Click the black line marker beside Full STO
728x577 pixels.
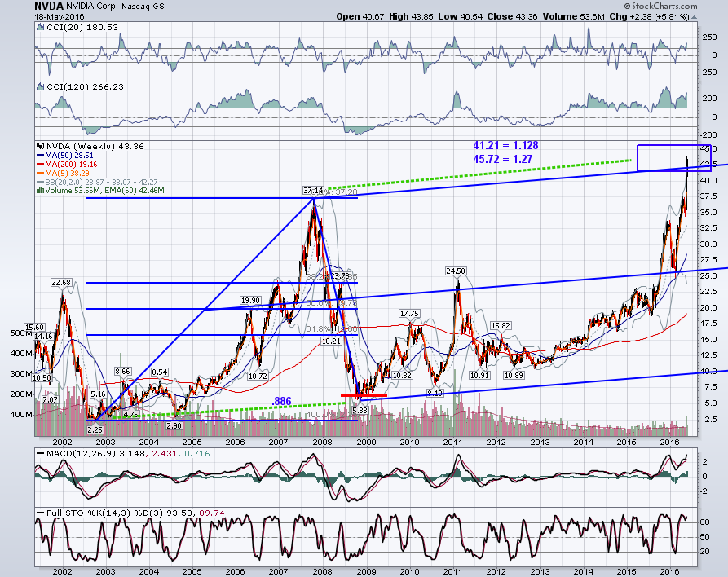click(41, 513)
